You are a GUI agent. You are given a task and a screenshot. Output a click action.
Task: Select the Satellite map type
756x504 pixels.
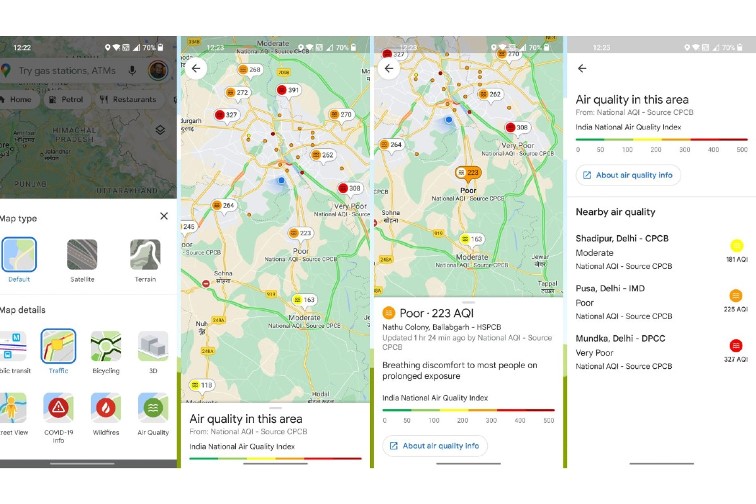(x=82, y=260)
